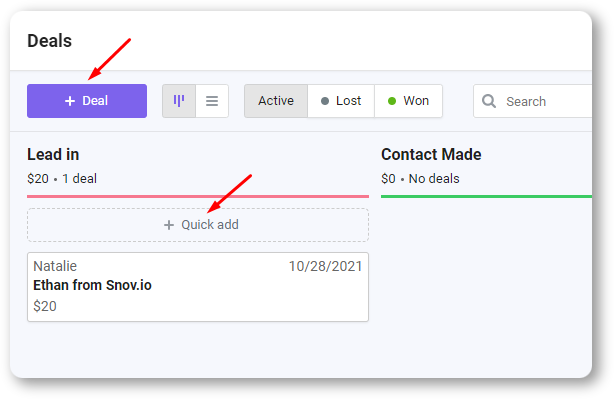The width and height of the screenshot is (614, 399).
Task: Focus the Search input field
Action: click(x=533, y=101)
